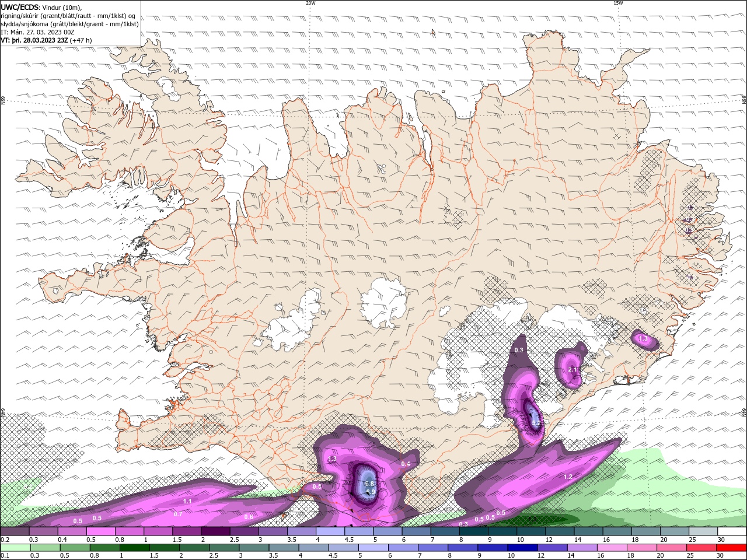Click the "0.4" precipitation value on map

[406, 464]
